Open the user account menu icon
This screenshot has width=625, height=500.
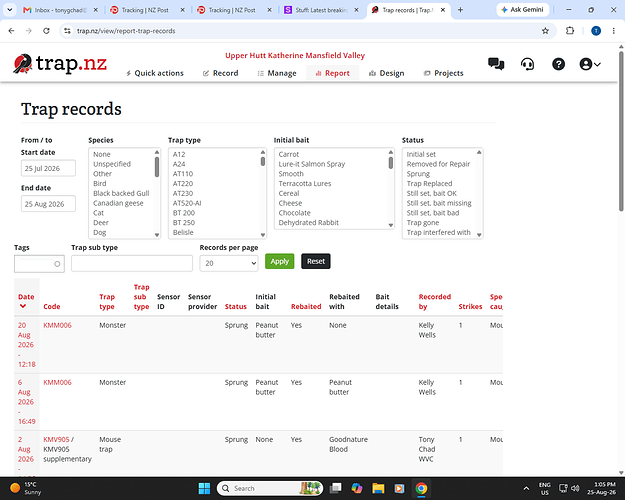point(590,64)
